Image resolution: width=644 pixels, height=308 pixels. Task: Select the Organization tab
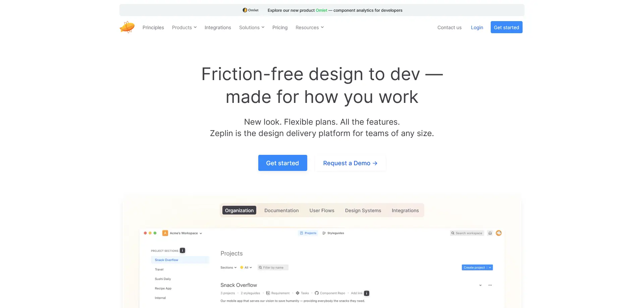click(239, 210)
